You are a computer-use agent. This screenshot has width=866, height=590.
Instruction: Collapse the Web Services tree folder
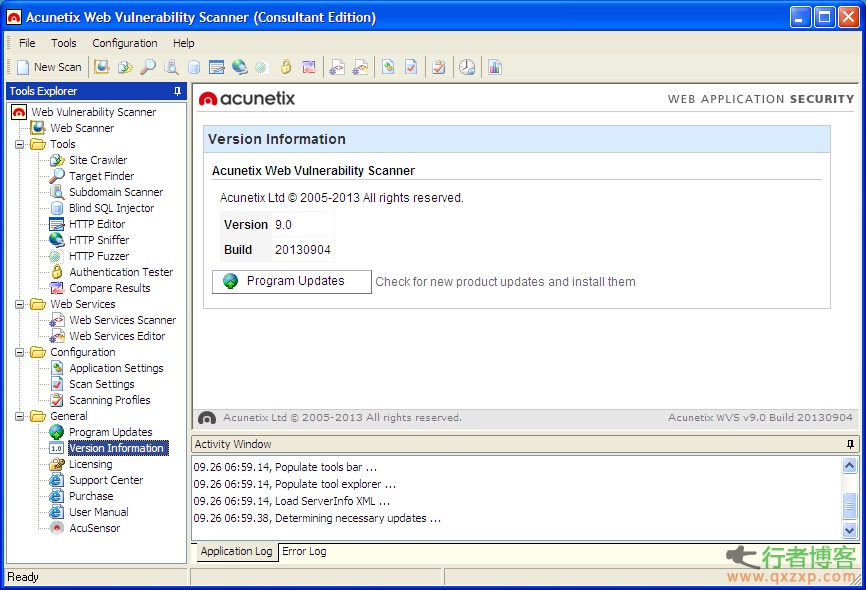click(19, 304)
